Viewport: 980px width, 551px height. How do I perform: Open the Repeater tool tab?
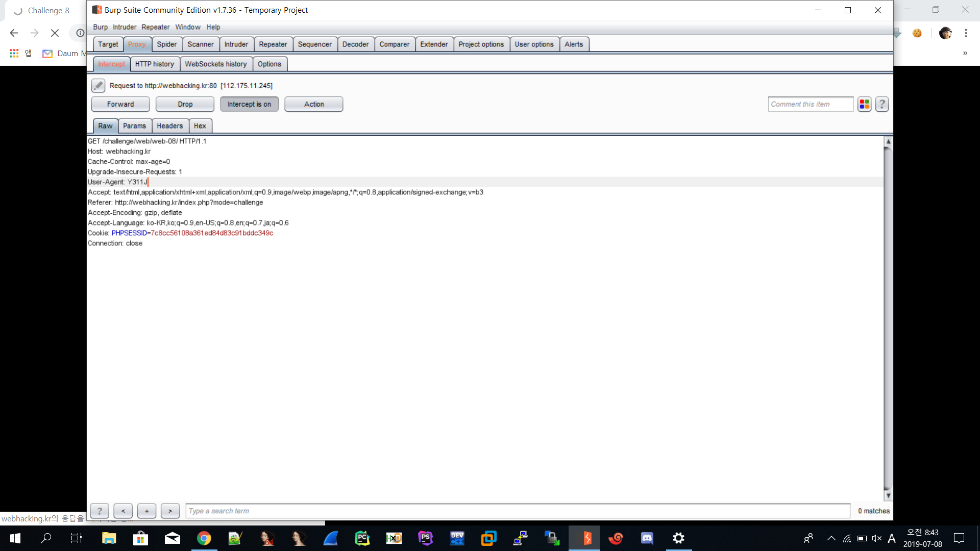click(x=273, y=44)
